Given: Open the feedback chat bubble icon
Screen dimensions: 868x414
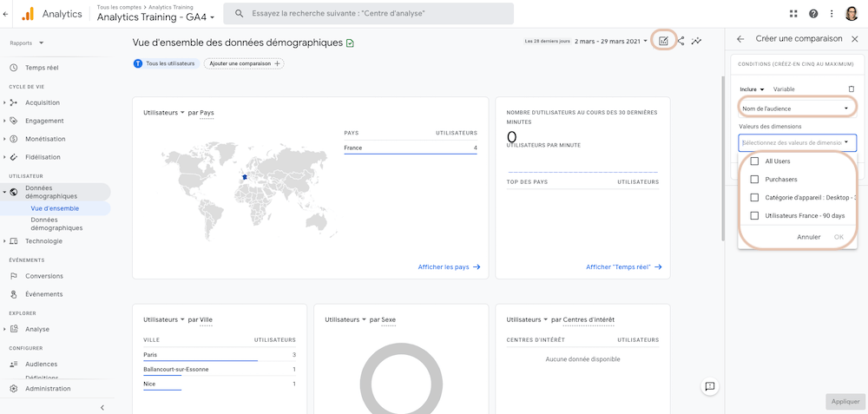Looking at the screenshot, I should (710, 385).
